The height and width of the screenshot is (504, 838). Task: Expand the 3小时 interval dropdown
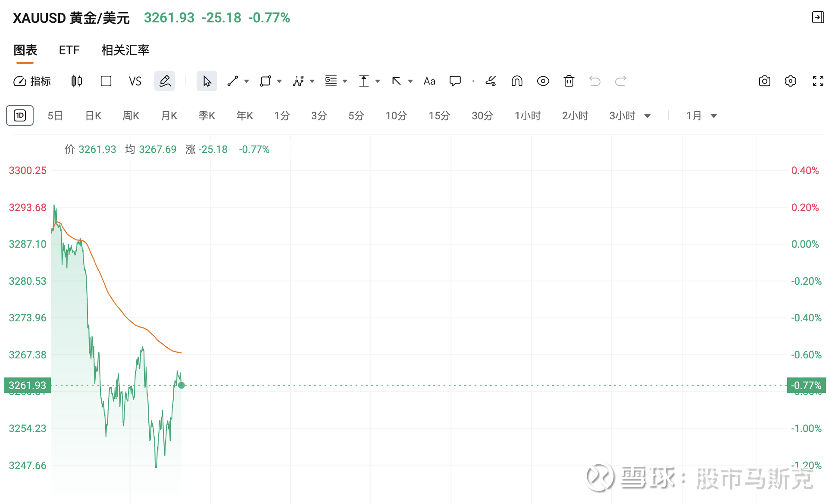(647, 115)
